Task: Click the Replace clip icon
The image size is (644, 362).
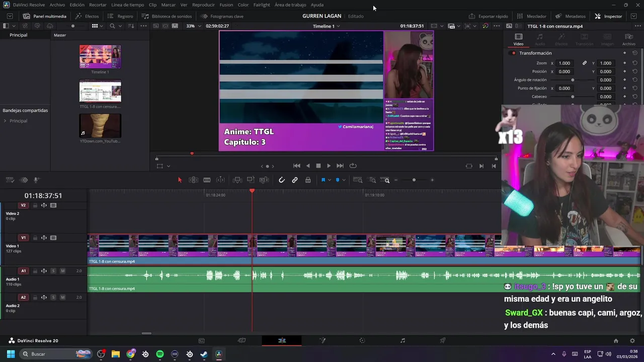Action: (264, 180)
